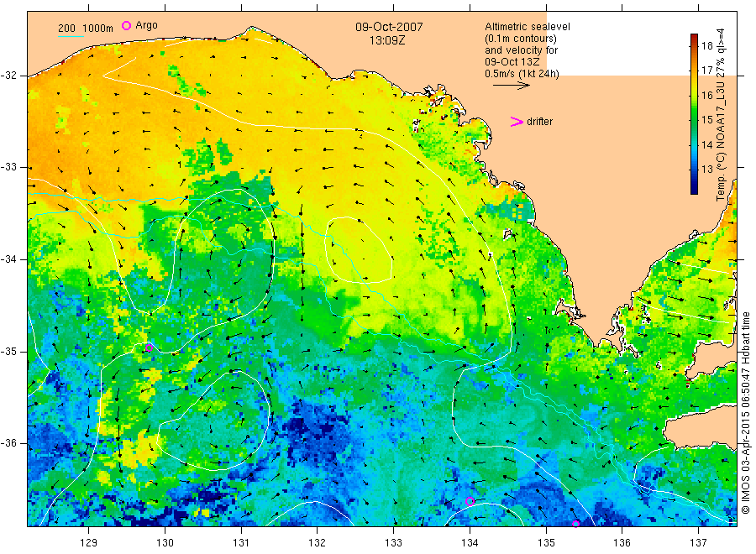Click the '200 1000m' isobath legend text

point(86,29)
